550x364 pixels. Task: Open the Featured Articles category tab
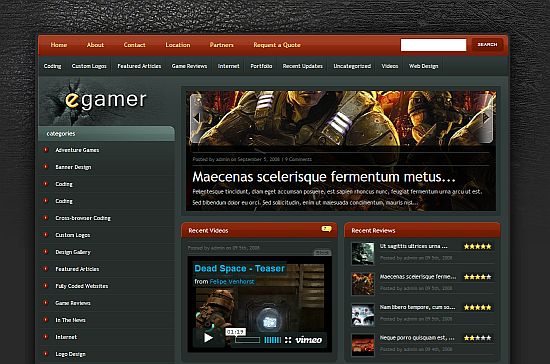coord(139,66)
